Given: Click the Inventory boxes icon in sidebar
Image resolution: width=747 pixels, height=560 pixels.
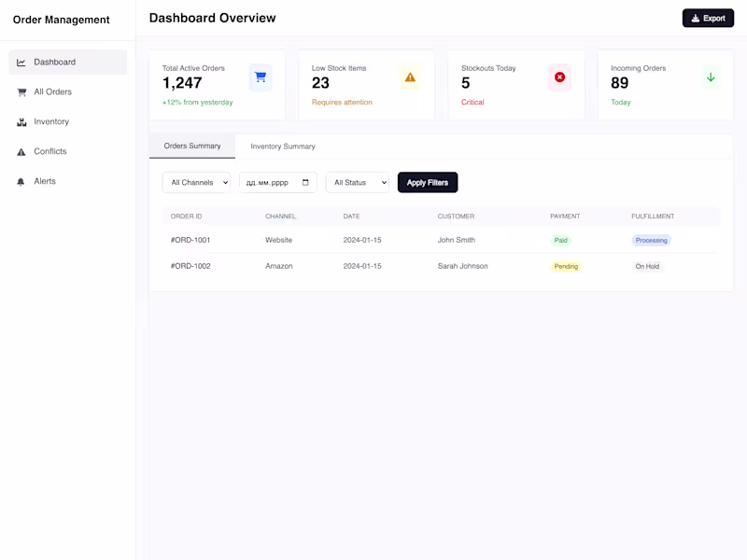Looking at the screenshot, I should click(21, 122).
